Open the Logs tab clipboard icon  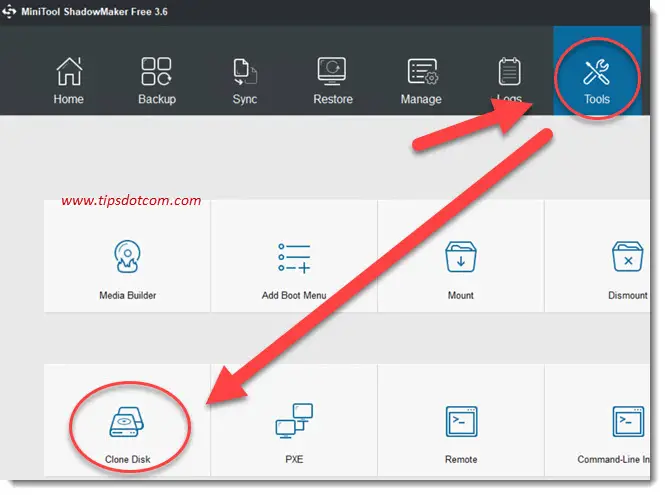click(x=509, y=71)
